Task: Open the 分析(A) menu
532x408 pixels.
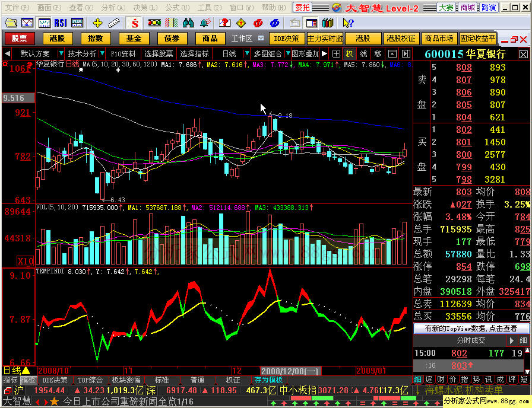Action: (113, 8)
